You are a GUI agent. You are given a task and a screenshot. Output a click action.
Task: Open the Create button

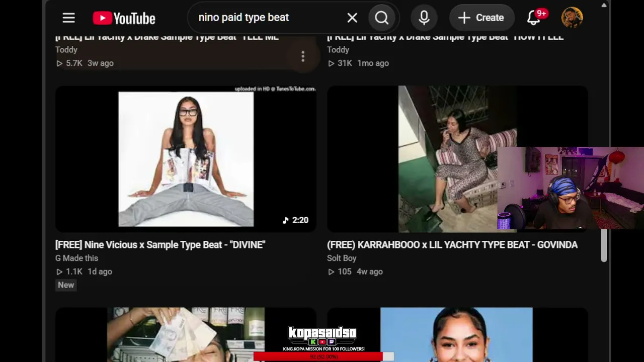pyautogui.click(x=481, y=18)
